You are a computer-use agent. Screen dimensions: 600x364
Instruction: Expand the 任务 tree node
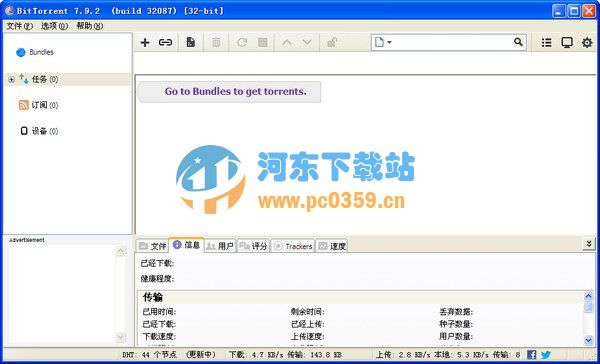[x=11, y=80]
